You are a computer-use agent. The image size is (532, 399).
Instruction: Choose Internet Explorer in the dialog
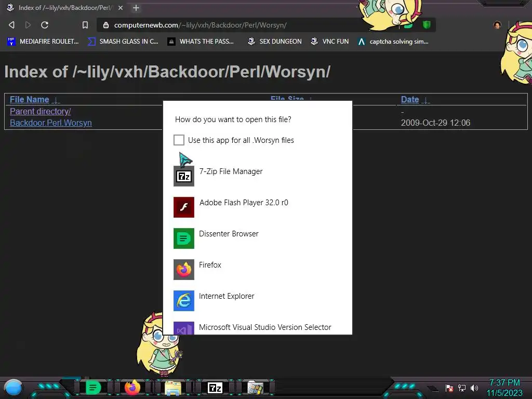[258, 300]
